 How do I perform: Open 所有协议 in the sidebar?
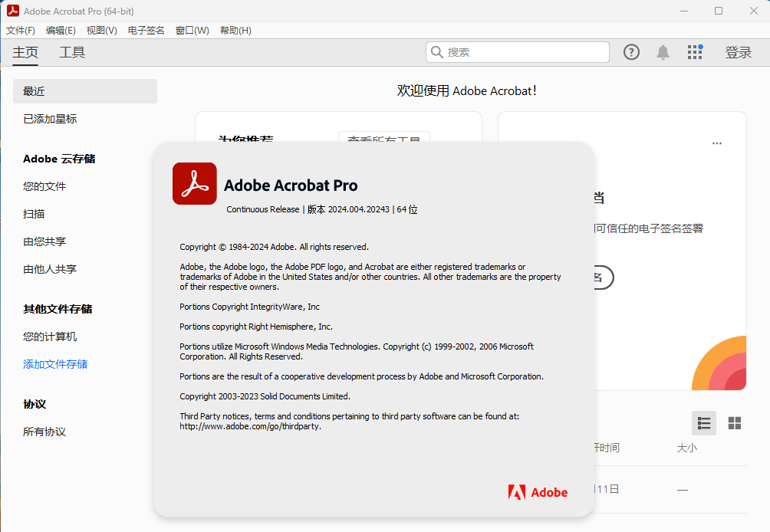point(44,432)
